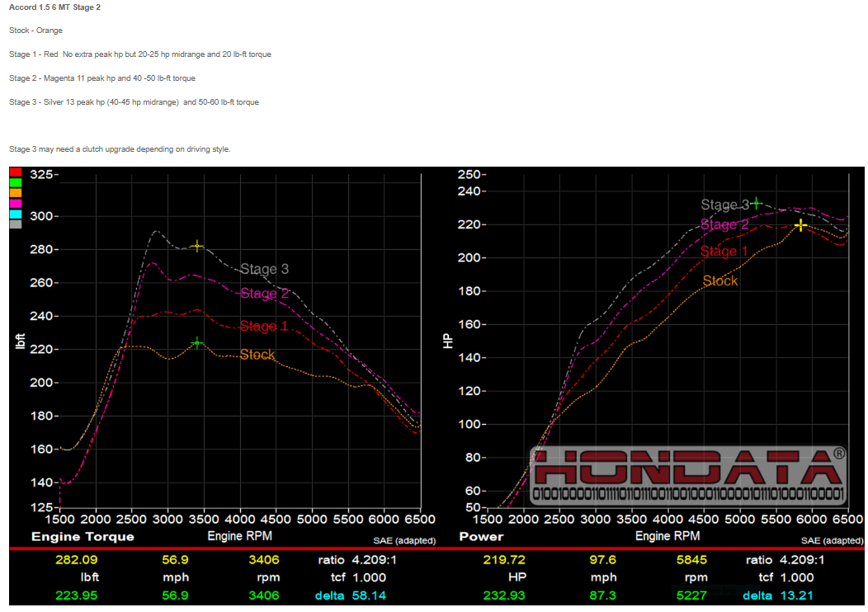Click the yellow cursor marker on power curve

click(x=800, y=224)
